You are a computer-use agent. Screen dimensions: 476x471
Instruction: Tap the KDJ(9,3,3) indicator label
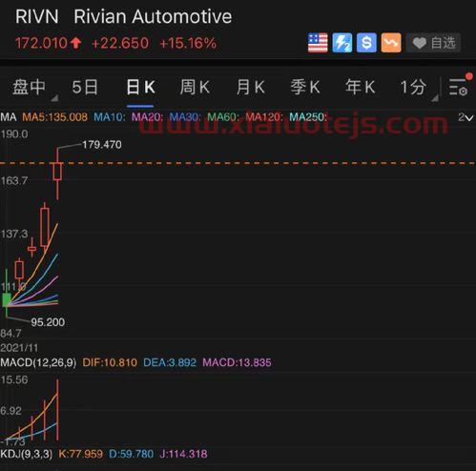pos(27,454)
